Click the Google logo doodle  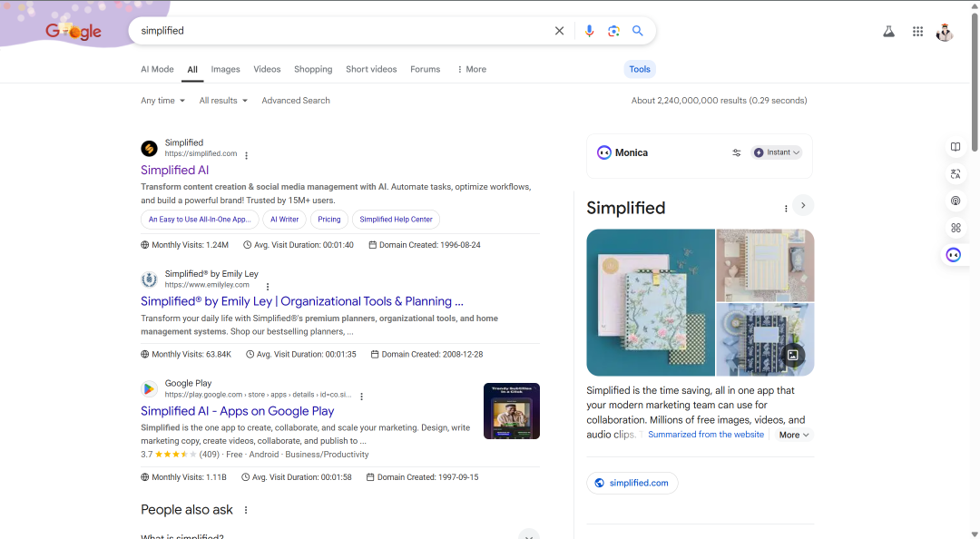point(73,31)
